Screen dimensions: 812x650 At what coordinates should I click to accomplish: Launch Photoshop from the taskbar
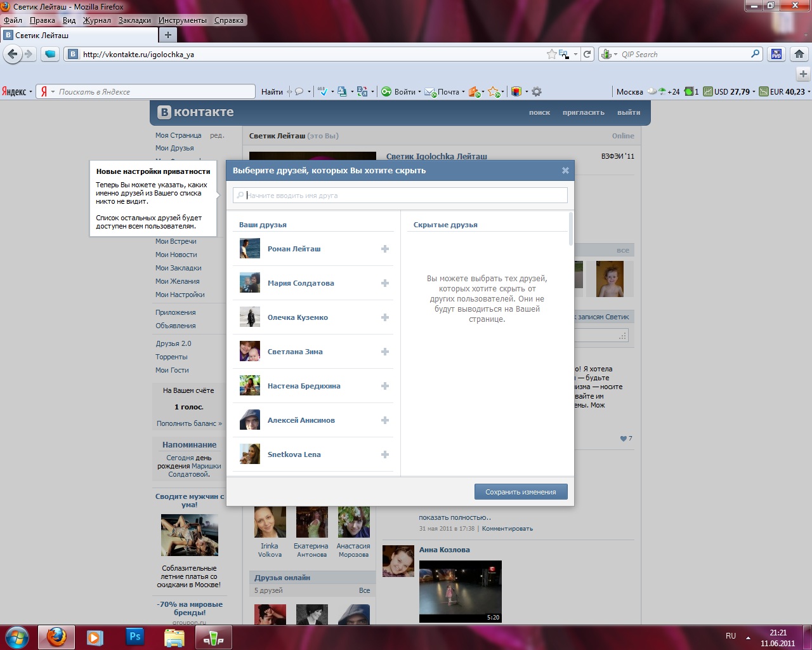(134, 637)
